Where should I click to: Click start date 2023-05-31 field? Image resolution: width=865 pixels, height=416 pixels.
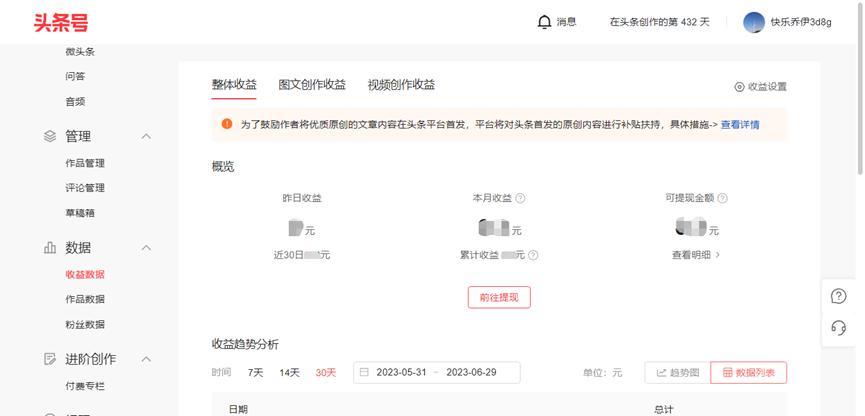pyautogui.click(x=401, y=372)
